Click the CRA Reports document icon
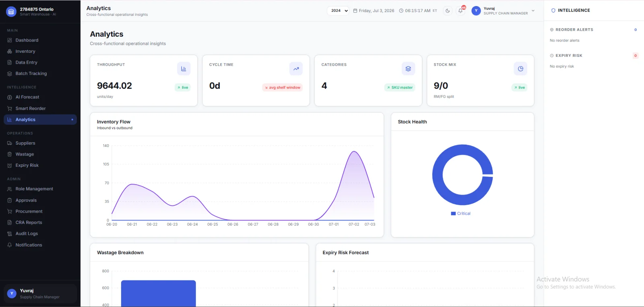 tap(10, 222)
